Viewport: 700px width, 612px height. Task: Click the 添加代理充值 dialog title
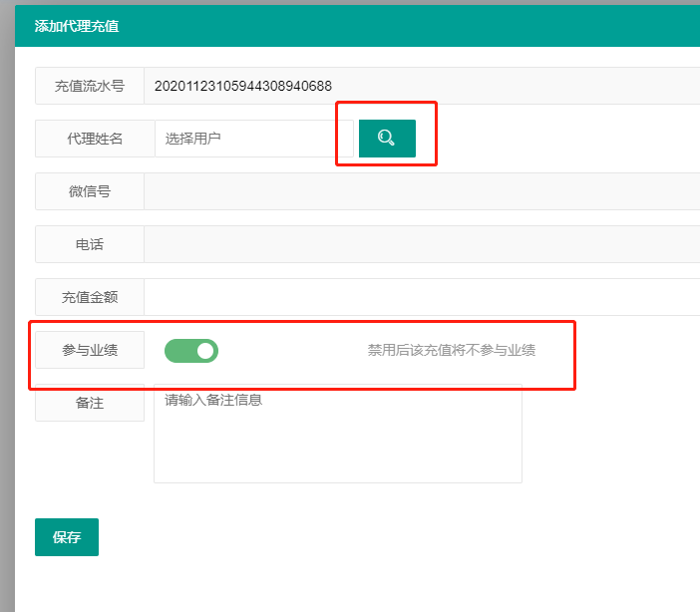pyautogui.click(x=77, y=26)
